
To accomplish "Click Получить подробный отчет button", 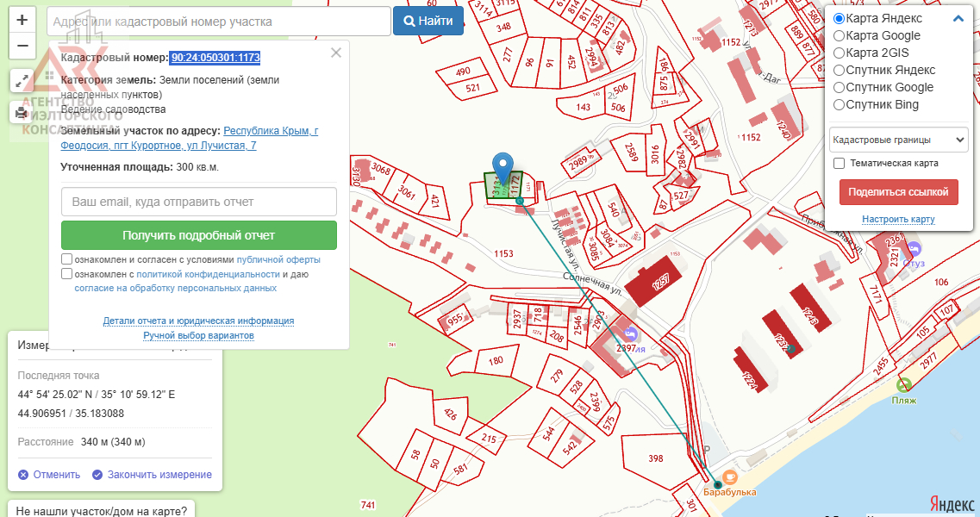I will tap(198, 235).
